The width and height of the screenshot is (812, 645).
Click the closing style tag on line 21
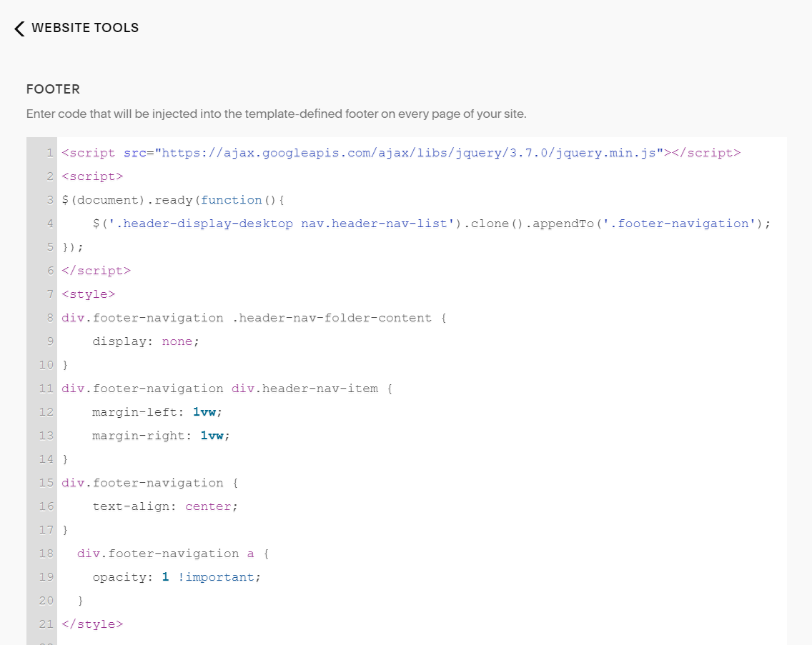pos(92,624)
